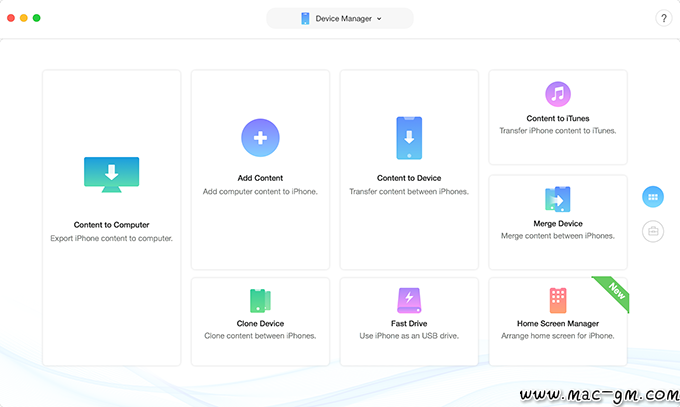This screenshot has width=680, height=407.
Task: Click 'Add computer content to iPhone.' text
Action: (x=260, y=191)
